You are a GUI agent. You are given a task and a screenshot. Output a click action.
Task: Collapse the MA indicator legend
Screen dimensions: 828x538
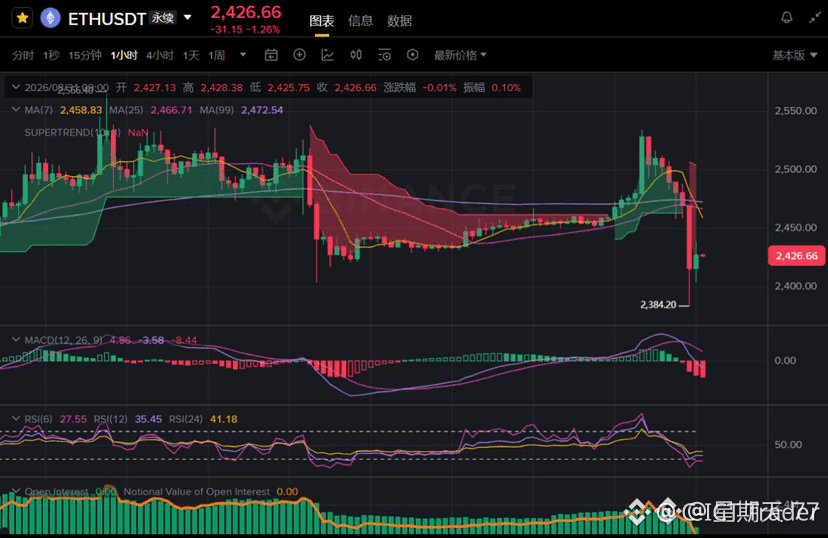coord(16,110)
